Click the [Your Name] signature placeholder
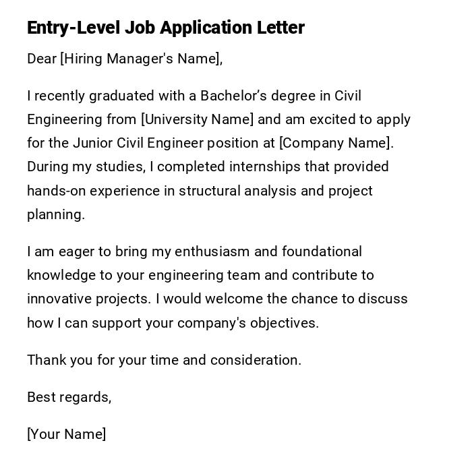The image size is (472, 476). click(66, 435)
